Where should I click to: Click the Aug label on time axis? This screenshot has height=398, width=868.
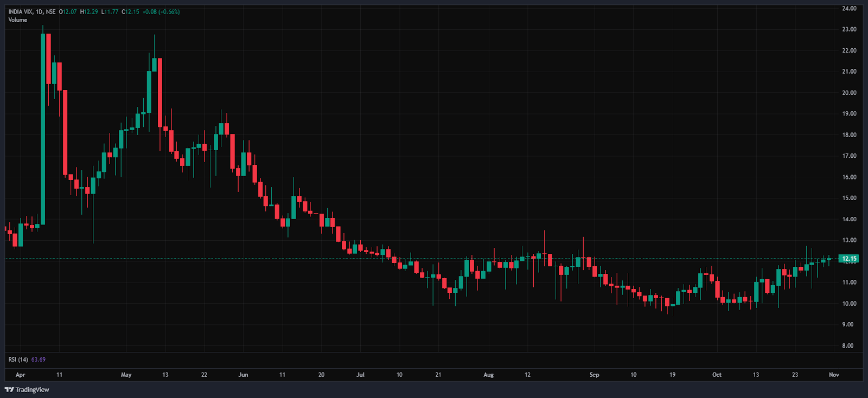pyautogui.click(x=488, y=375)
